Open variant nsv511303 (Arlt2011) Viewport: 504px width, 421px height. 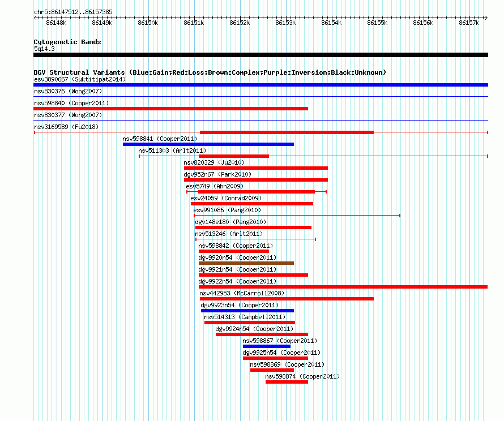tap(172, 151)
